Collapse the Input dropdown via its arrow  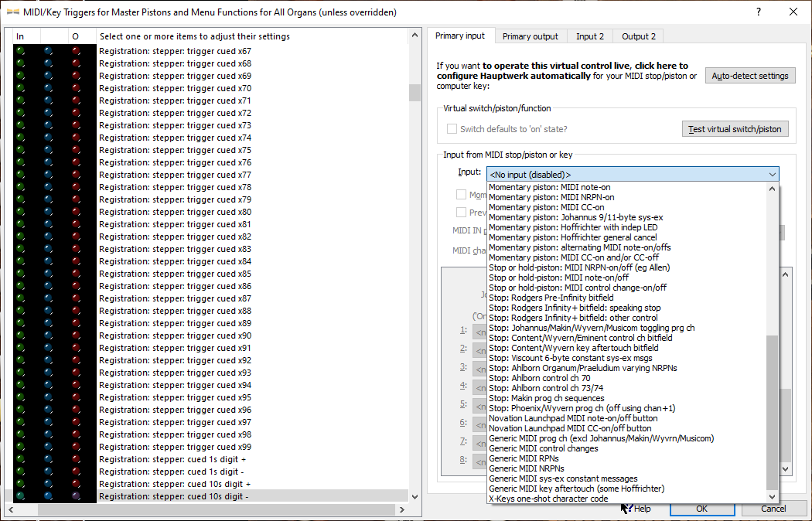[x=772, y=175]
